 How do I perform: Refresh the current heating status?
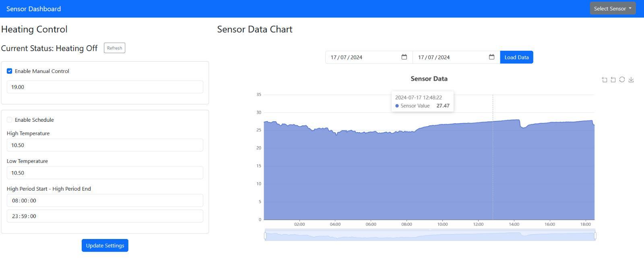[114, 48]
